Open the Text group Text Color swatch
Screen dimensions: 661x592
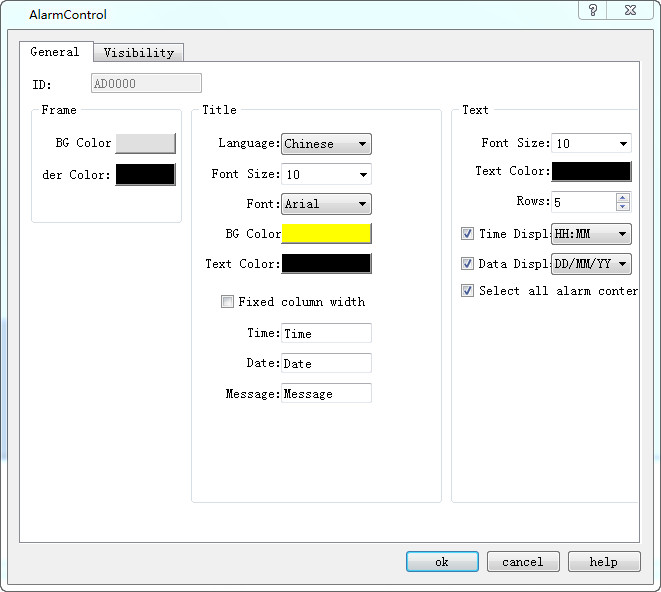tap(591, 172)
